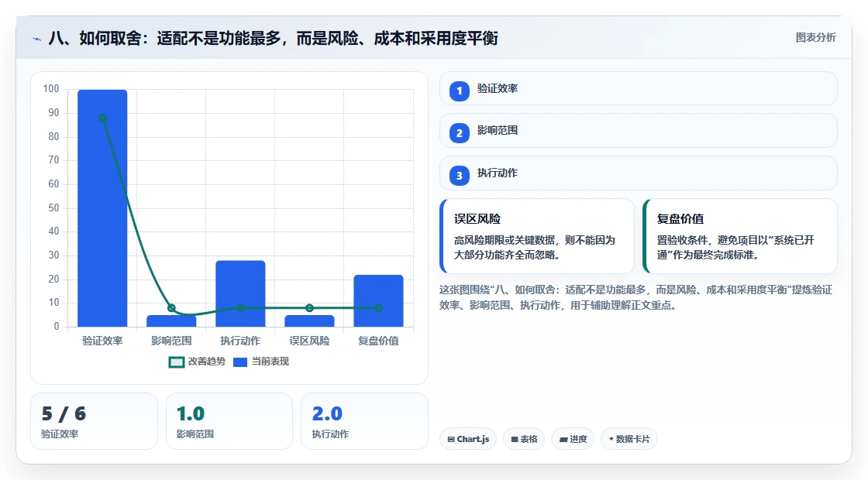Click x-axis label 复盘价值
This screenshot has width=868, height=480.
click(379, 341)
